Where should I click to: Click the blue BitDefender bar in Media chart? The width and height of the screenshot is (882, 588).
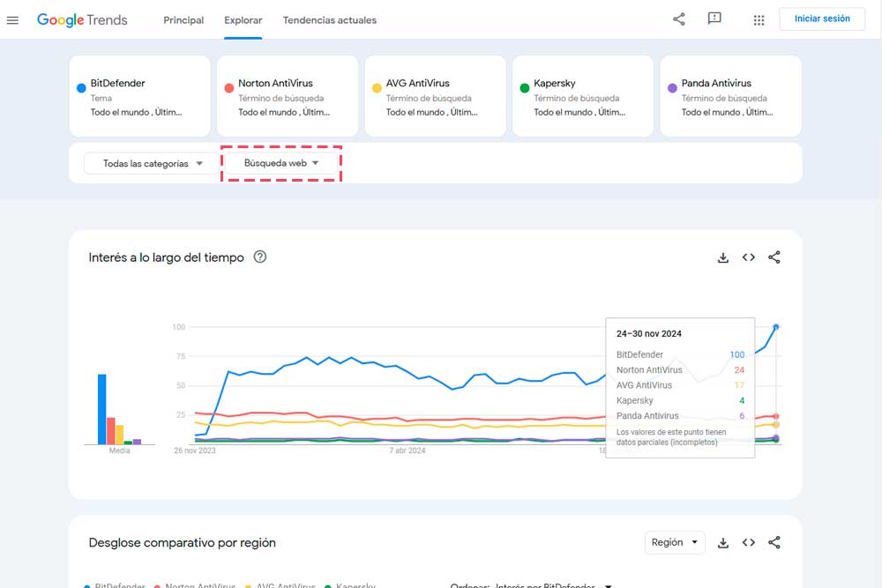point(101,409)
